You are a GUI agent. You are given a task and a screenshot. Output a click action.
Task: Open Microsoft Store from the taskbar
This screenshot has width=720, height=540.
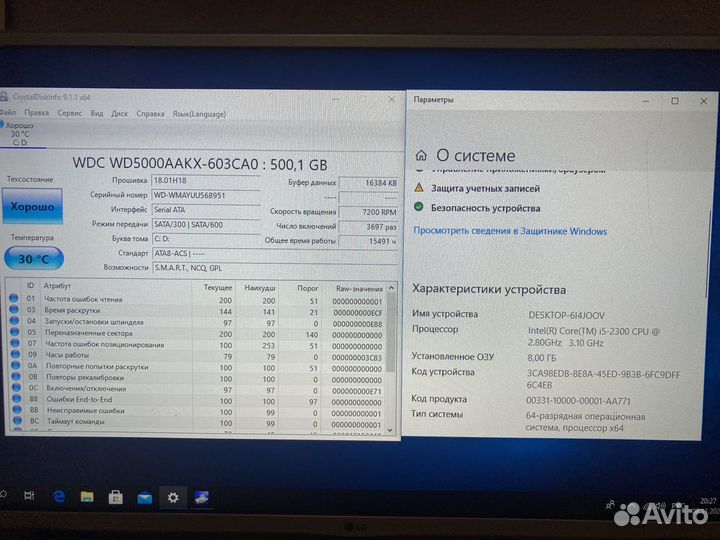click(x=115, y=497)
